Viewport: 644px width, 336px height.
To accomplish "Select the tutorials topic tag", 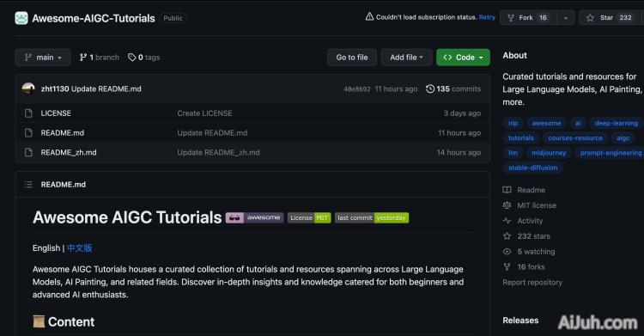I will 521,137.
